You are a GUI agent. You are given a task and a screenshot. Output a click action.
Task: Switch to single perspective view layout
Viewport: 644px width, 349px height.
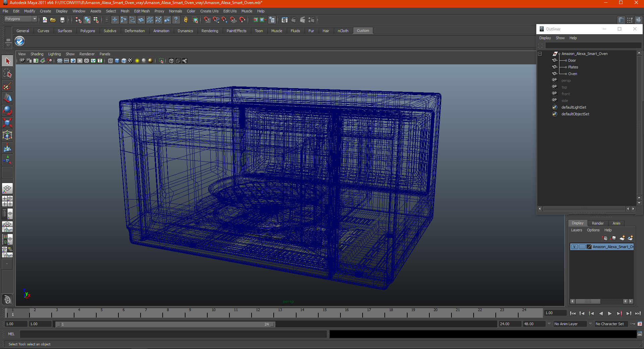tap(7, 188)
